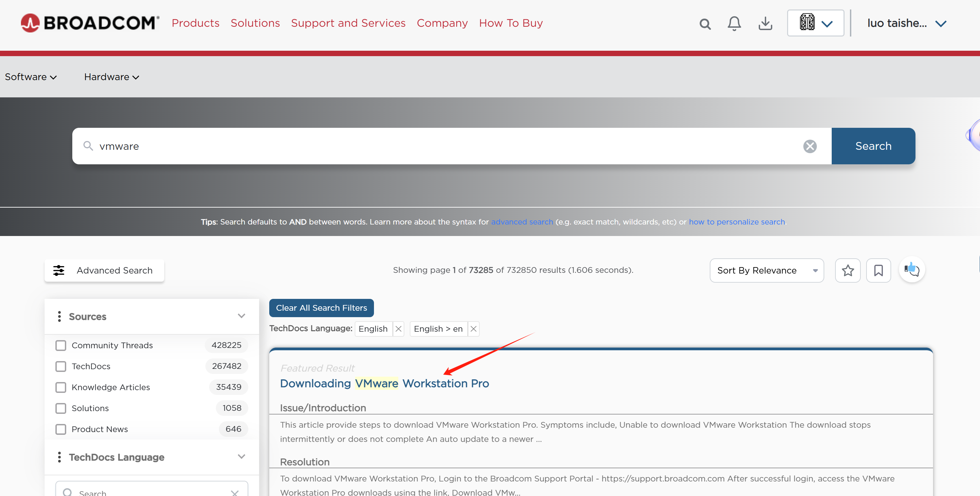Open Downloading VMware Workstation Pro article
This screenshot has height=496, width=980.
[384, 383]
